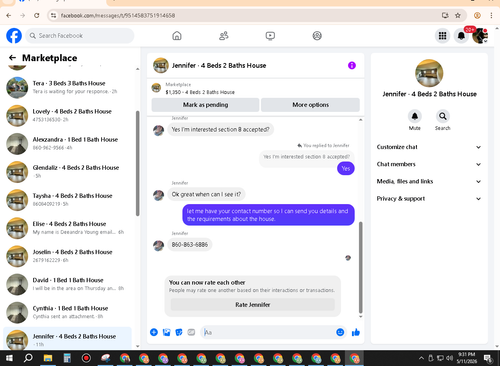Open the Tera - 3 Beds 3 Baths House chat

click(68, 87)
